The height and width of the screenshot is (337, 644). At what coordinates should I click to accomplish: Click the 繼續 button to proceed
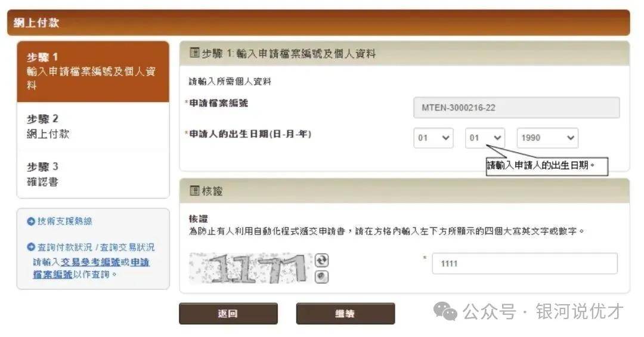tap(345, 314)
